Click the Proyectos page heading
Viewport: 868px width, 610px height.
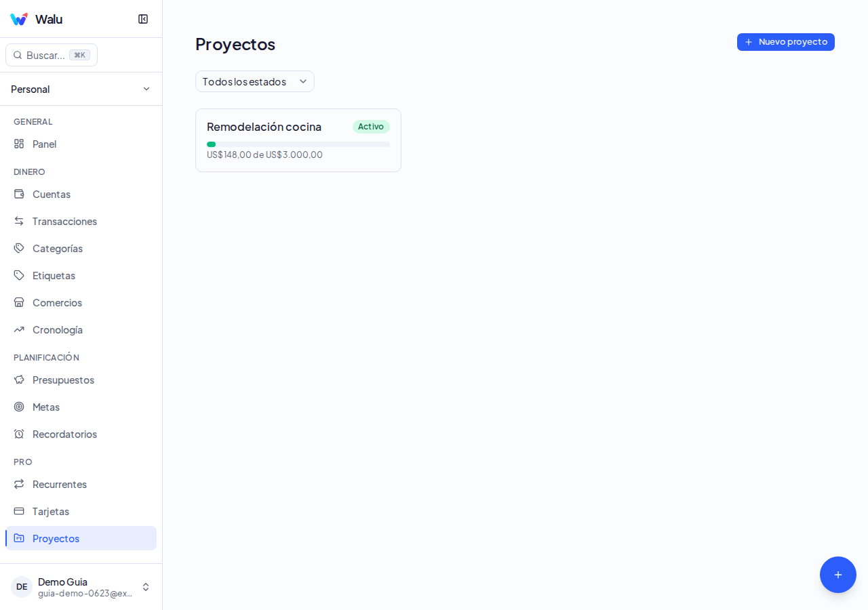pyautogui.click(x=235, y=44)
